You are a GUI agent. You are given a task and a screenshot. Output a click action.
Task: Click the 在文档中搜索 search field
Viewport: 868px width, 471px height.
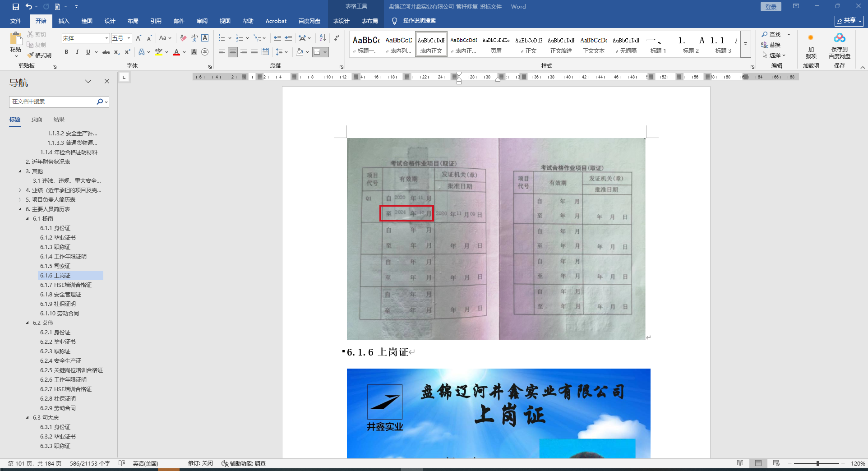[x=53, y=102]
